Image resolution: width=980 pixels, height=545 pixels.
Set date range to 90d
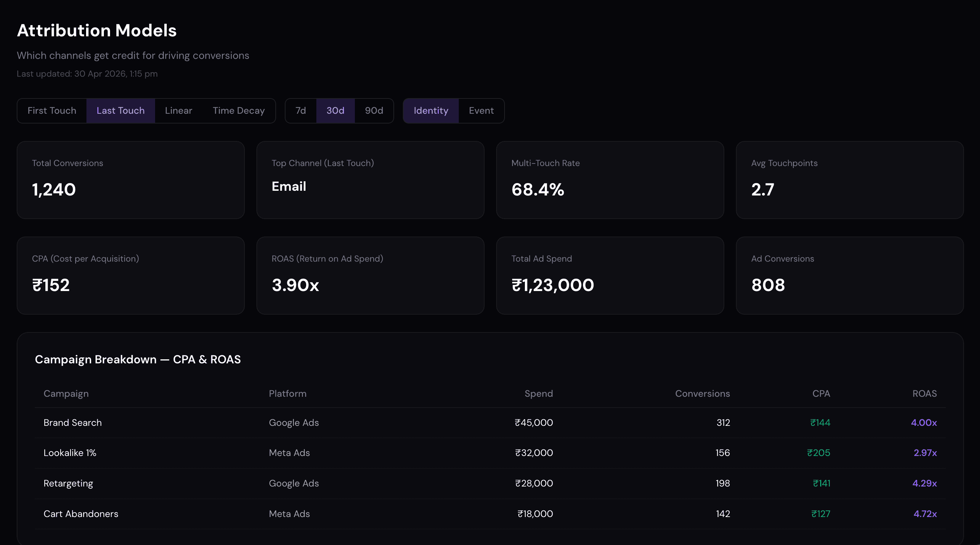pyautogui.click(x=374, y=111)
